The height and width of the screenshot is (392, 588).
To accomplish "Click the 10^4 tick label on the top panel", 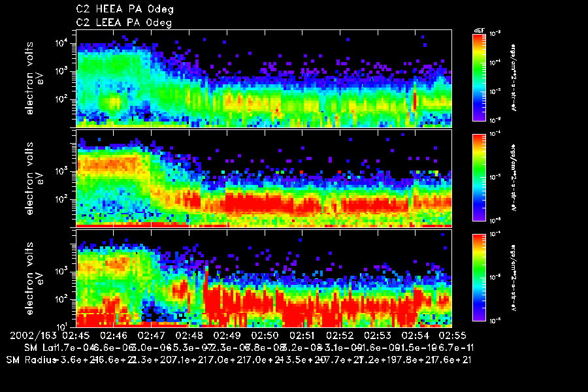I will click(x=61, y=42).
